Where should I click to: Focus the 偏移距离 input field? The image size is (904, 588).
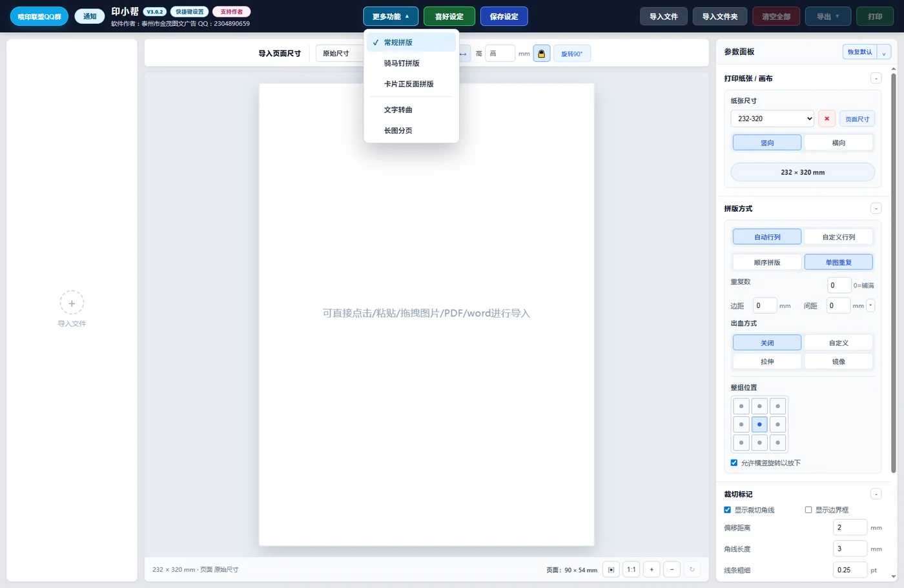tap(850, 527)
